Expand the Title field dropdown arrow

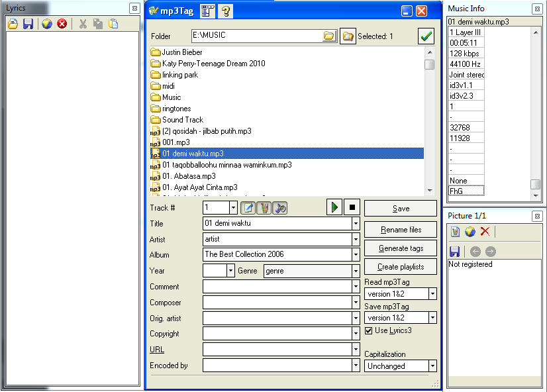(x=356, y=223)
